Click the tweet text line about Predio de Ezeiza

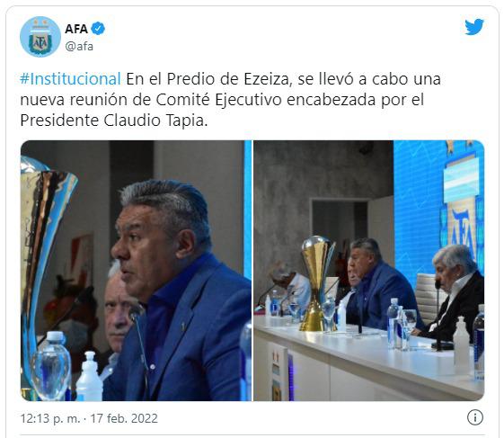coord(230,79)
